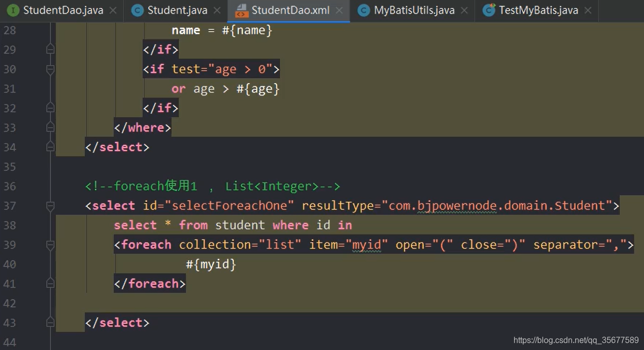Open the blog.csdn.net watermark link
Image resolution: width=644 pixels, height=350 pixels.
pyautogui.click(x=576, y=340)
